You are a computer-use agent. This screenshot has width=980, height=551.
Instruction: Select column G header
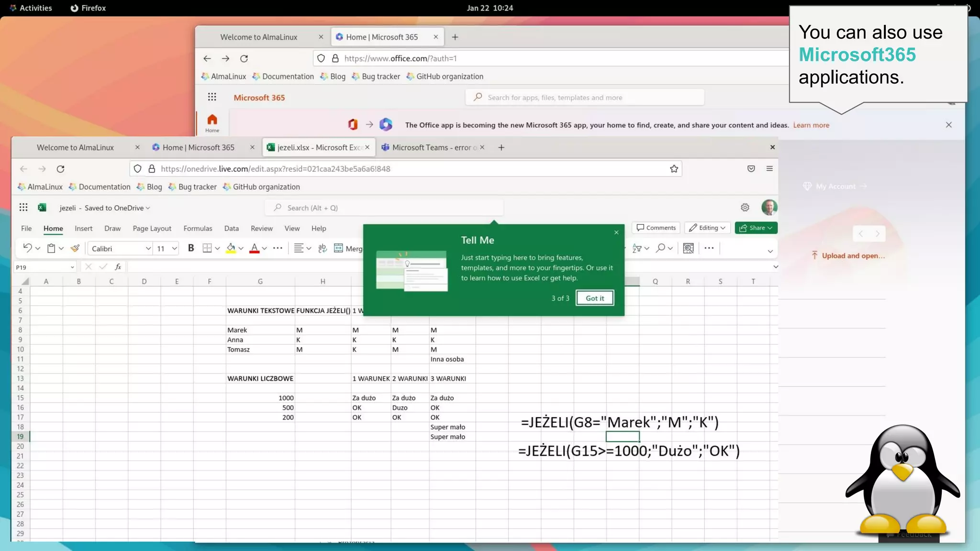click(x=260, y=282)
